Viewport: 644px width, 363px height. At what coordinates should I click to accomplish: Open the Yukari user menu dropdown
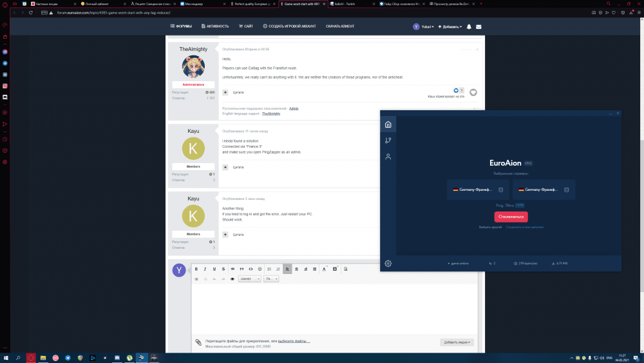pyautogui.click(x=423, y=26)
